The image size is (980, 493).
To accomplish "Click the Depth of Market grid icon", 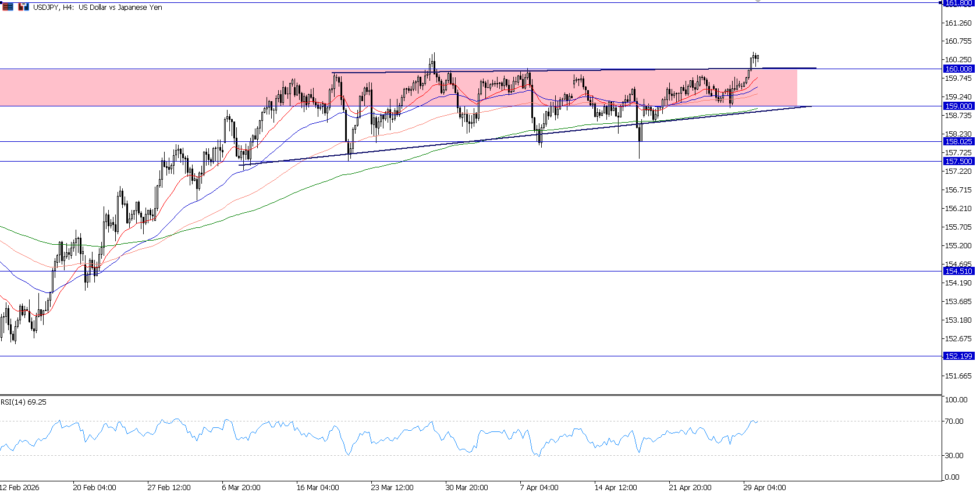I will [8, 7].
